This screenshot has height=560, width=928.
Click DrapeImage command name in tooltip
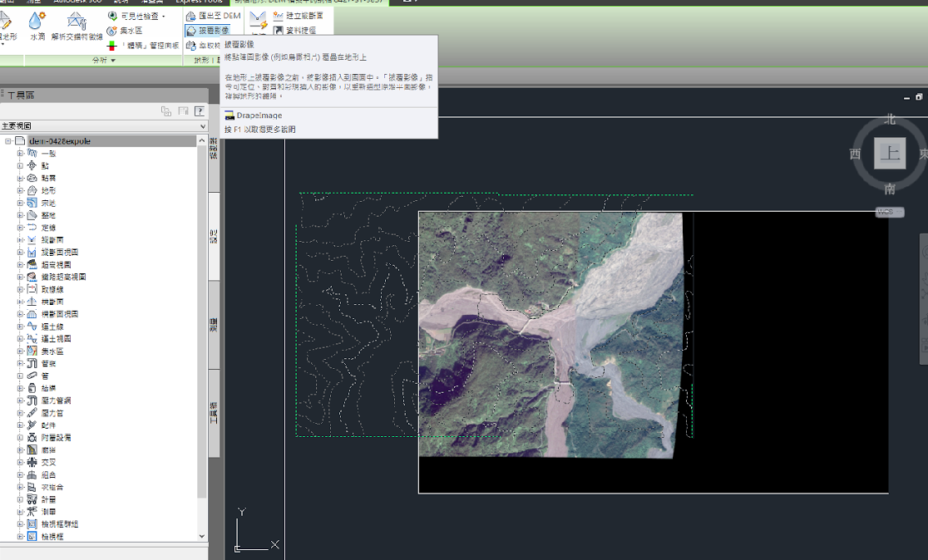pyautogui.click(x=259, y=115)
